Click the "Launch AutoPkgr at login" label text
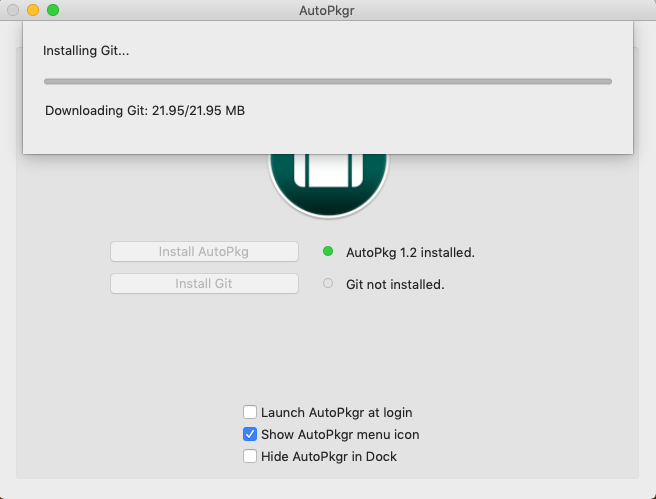Screen dimensions: 656x499 click(x=336, y=412)
